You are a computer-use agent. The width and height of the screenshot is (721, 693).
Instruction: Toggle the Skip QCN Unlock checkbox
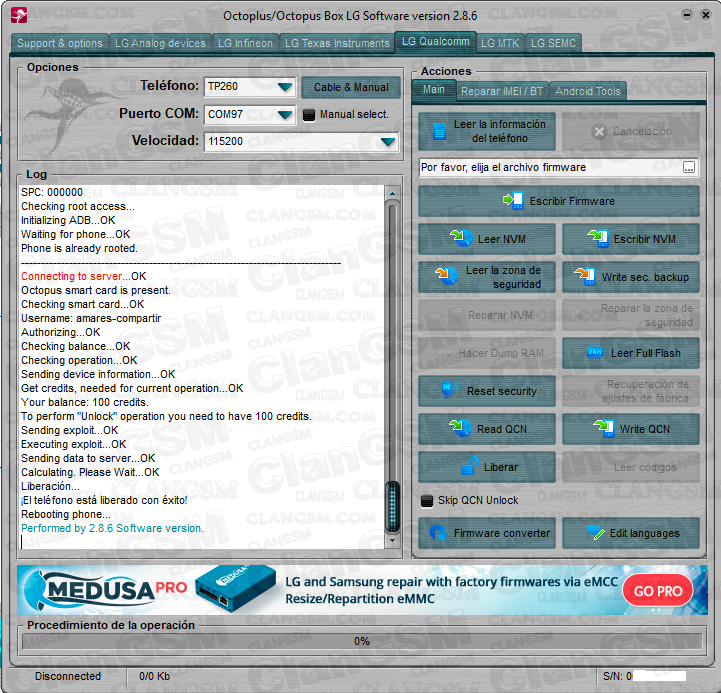(427, 500)
